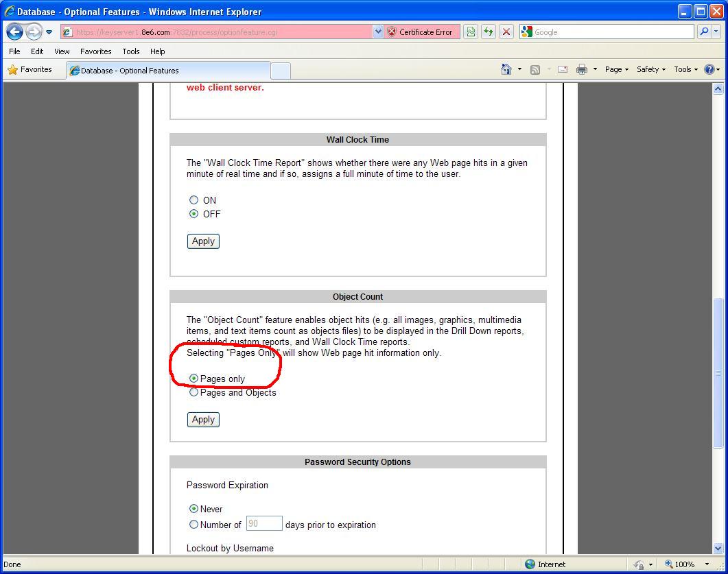Click the Compatibility View icon
Viewport: 728px width, 574px height.
point(471,32)
